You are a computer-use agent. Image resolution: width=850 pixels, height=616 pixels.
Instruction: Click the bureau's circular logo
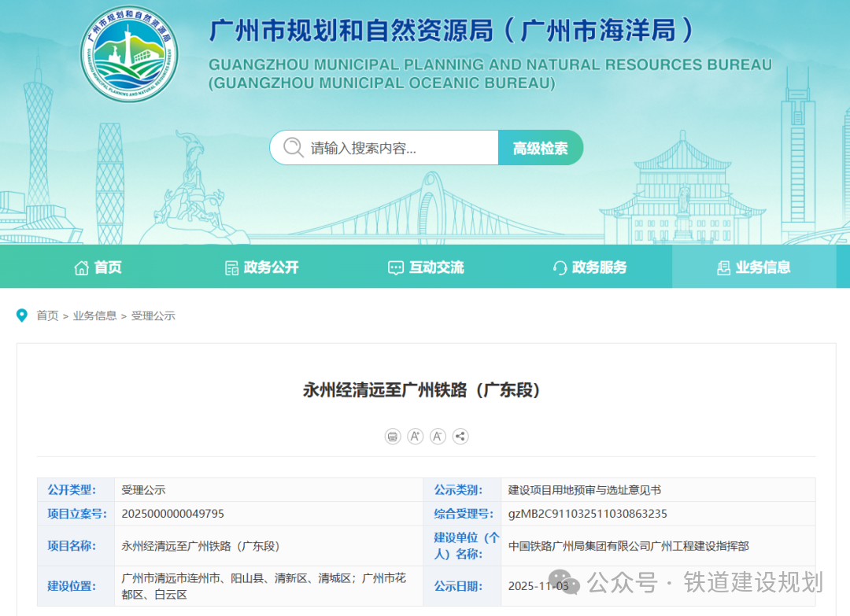tap(129, 54)
